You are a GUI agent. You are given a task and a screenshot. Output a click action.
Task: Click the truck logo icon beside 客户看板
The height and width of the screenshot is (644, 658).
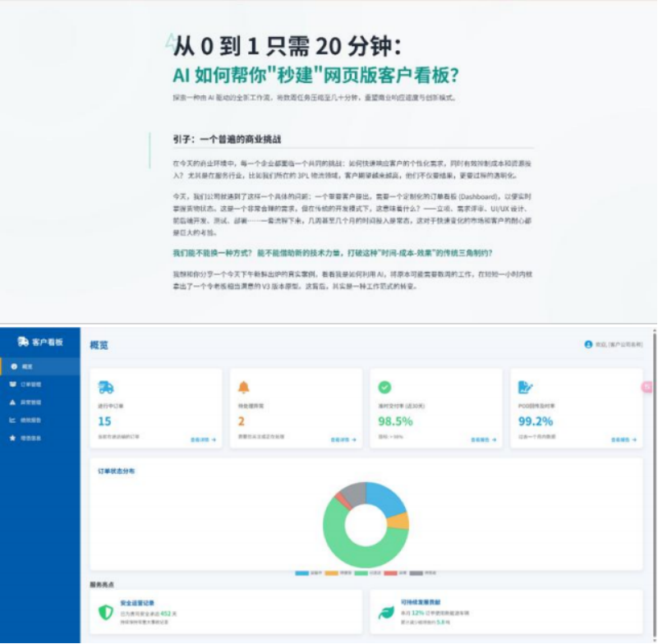tap(22, 343)
